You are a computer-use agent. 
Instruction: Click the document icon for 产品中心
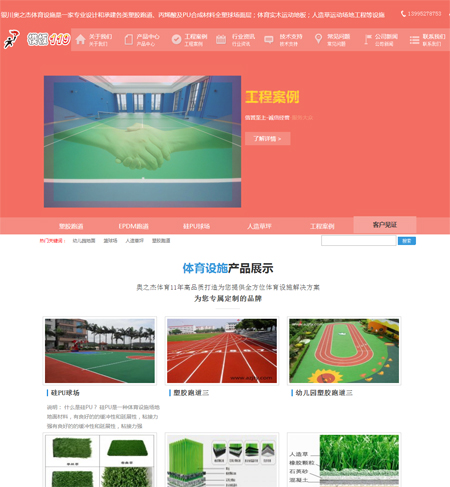(x=129, y=40)
